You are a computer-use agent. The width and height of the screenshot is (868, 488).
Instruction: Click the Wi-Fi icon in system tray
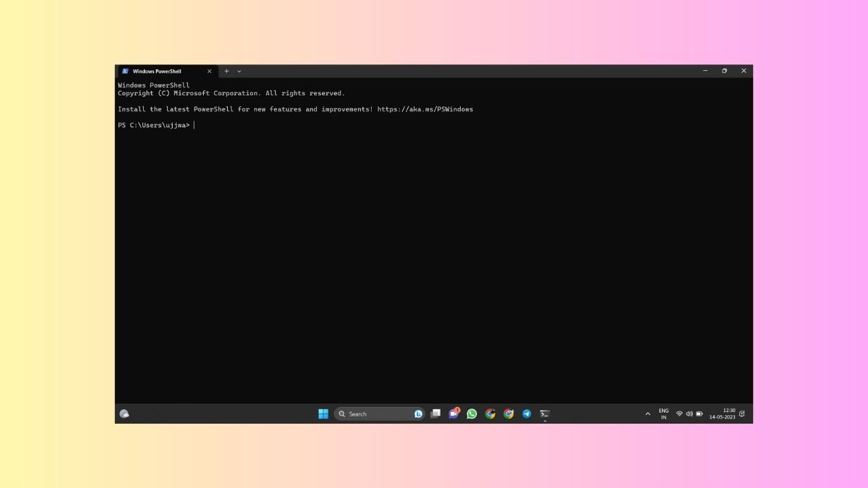(678, 414)
